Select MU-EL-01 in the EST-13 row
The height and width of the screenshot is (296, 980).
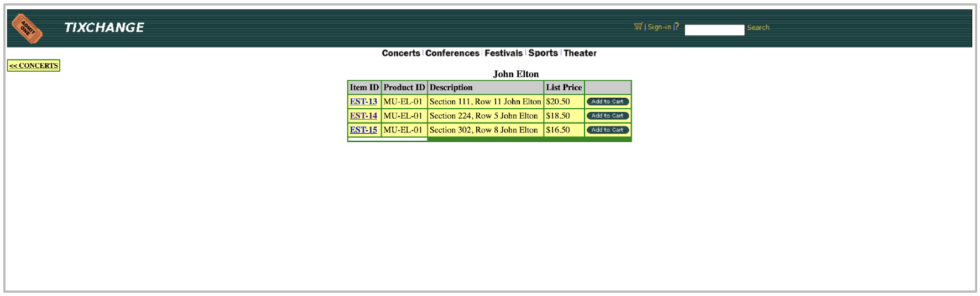tap(403, 102)
